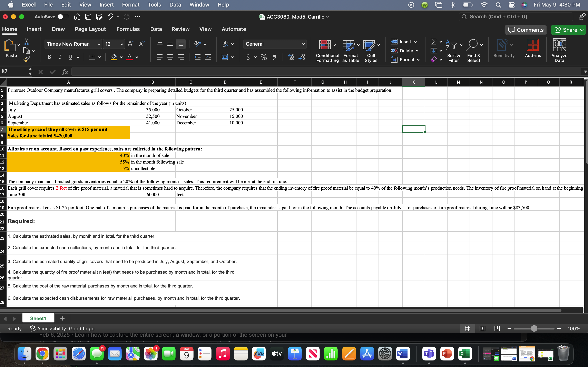Toggle underline formatting
This screenshot has width=588, height=367.
click(70, 57)
